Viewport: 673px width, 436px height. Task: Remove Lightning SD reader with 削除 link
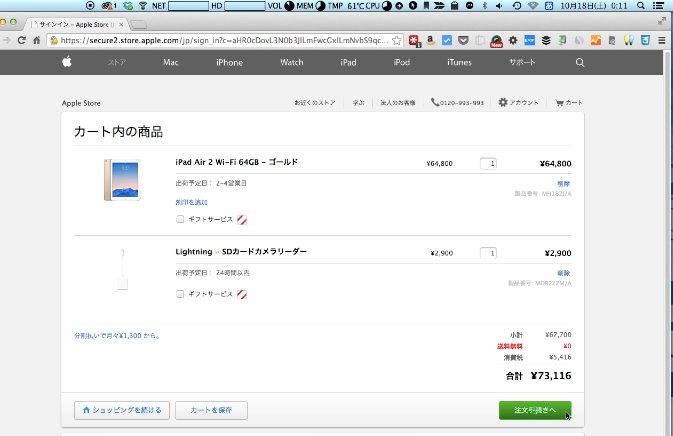click(564, 273)
